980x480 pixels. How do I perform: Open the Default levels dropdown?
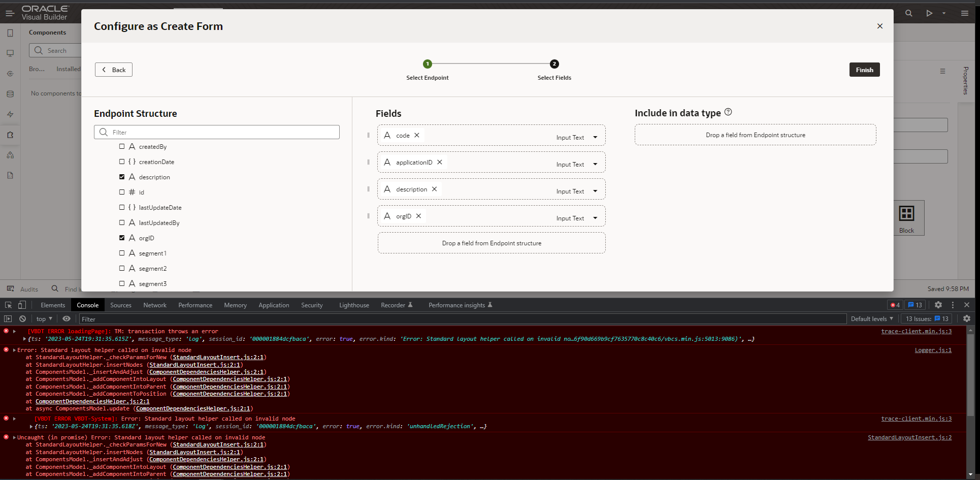pyautogui.click(x=871, y=318)
